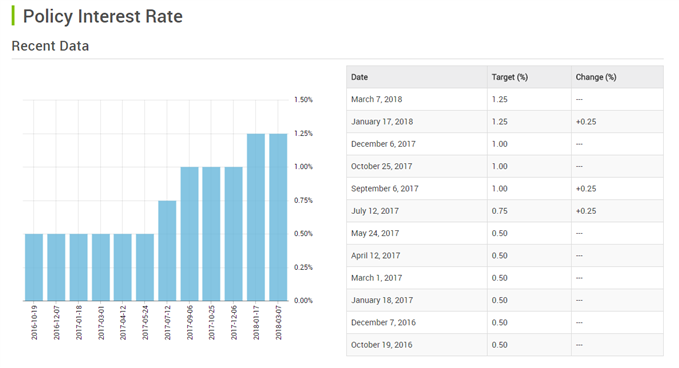Click the Policy Interest Rate heading
Image resolution: width=679 pixels, height=368 pixels.
(x=103, y=16)
